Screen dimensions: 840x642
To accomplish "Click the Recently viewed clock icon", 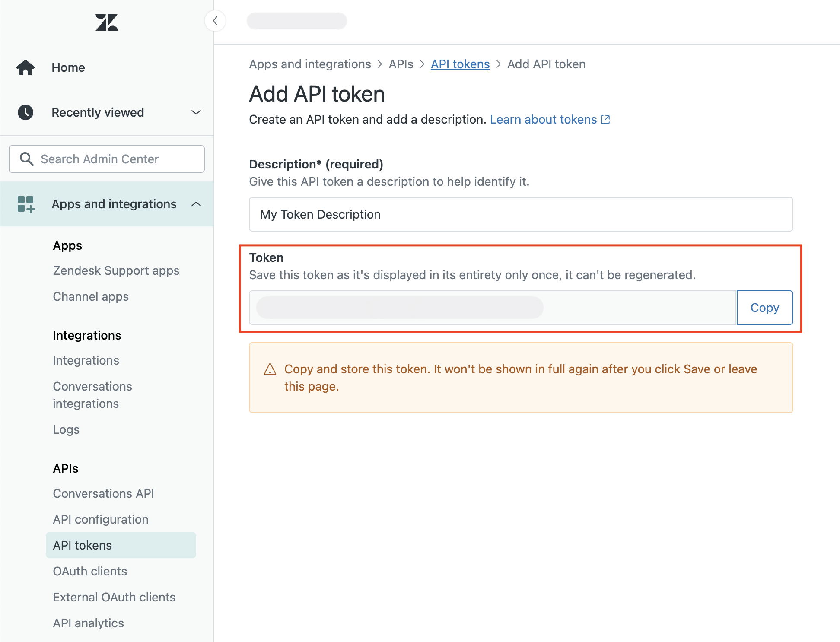I will (x=25, y=112).
